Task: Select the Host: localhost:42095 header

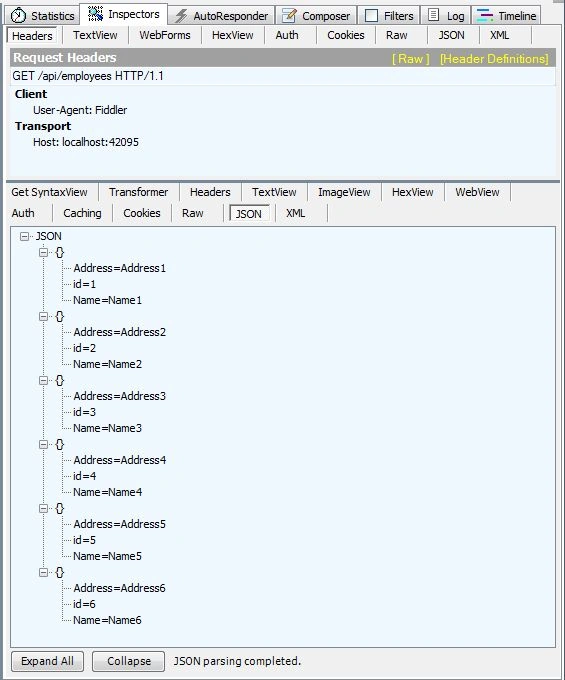Action: (x=86, y=142)
